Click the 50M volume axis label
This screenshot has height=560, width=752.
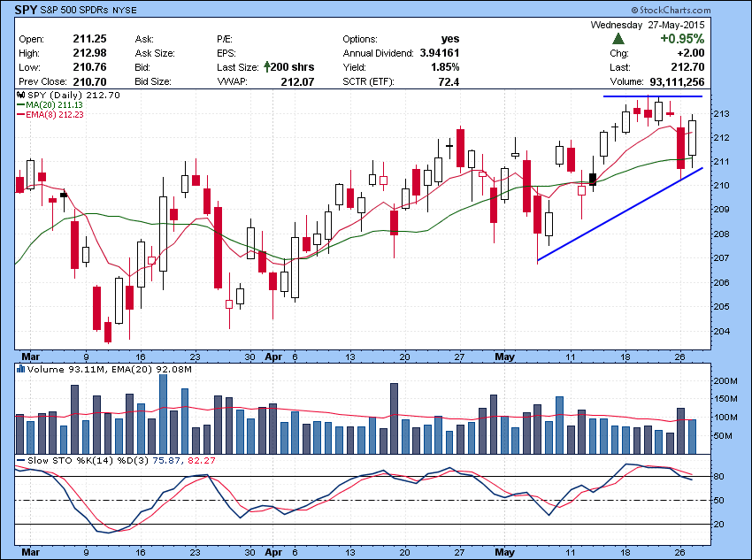(x=723, y=436)
